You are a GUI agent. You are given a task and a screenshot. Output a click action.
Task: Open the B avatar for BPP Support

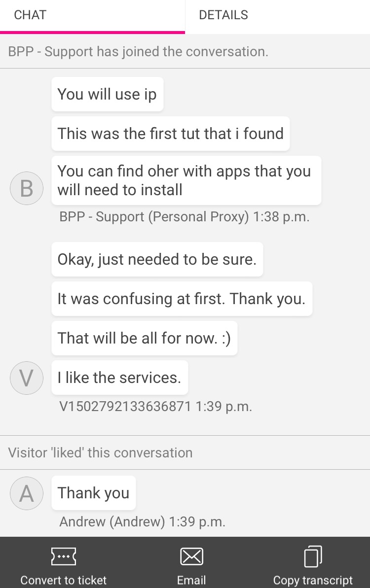pos(26,188)
